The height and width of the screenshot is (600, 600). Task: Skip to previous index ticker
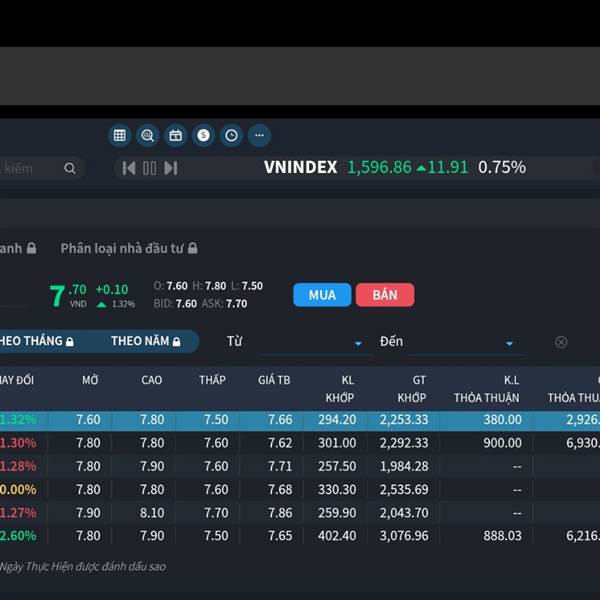point(129,168)
